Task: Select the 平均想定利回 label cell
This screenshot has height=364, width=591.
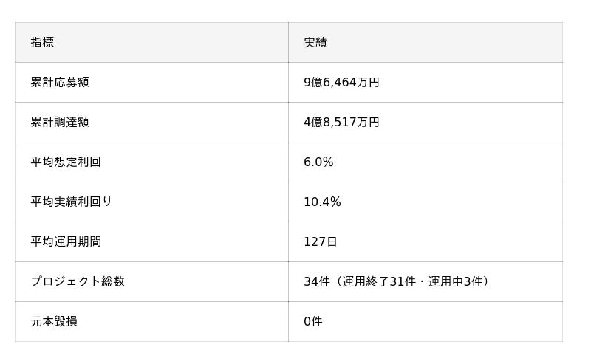Action: [x=66, y=162]
